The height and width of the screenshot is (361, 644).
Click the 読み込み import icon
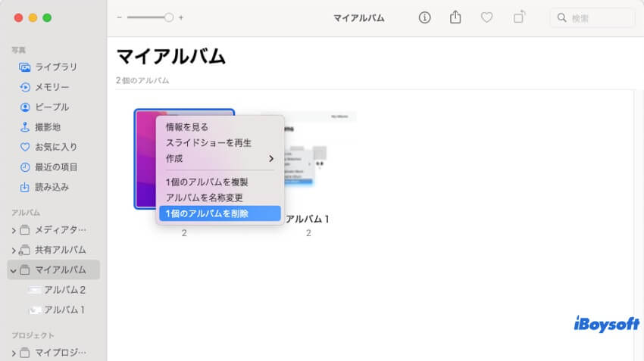(25, 187)
